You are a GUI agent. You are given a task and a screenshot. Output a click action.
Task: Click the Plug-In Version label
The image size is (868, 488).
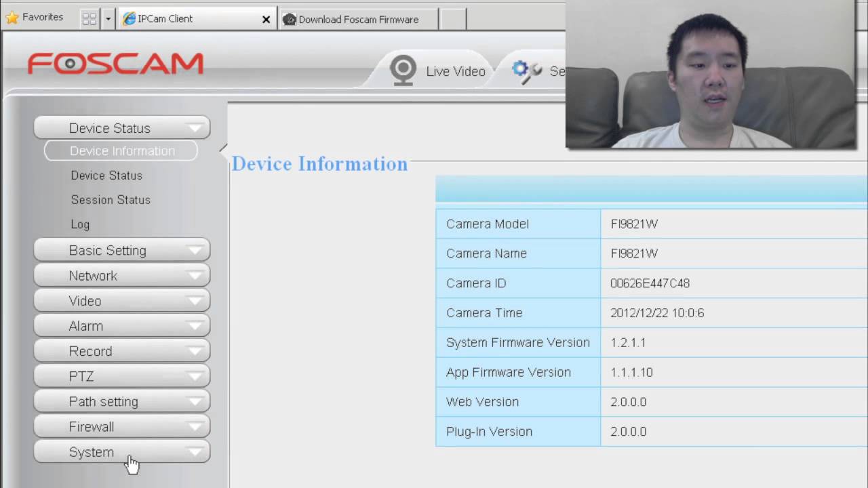click(489, 432)
